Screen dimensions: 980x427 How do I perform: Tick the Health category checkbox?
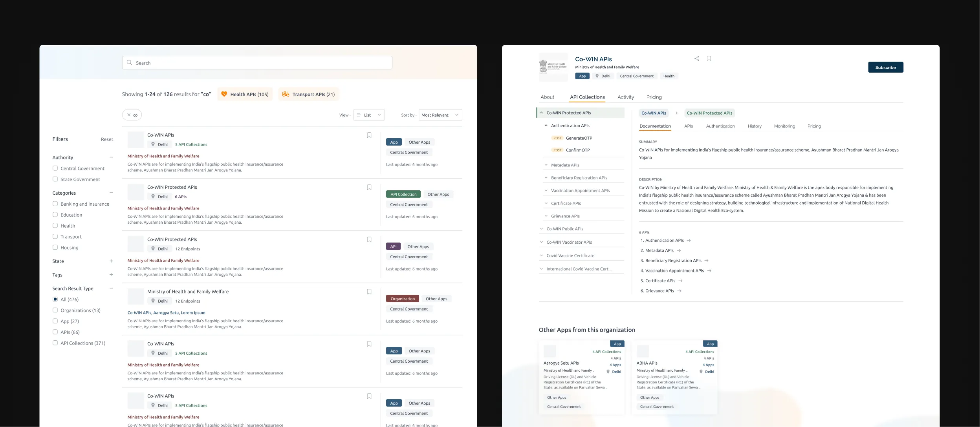point(55,226)
